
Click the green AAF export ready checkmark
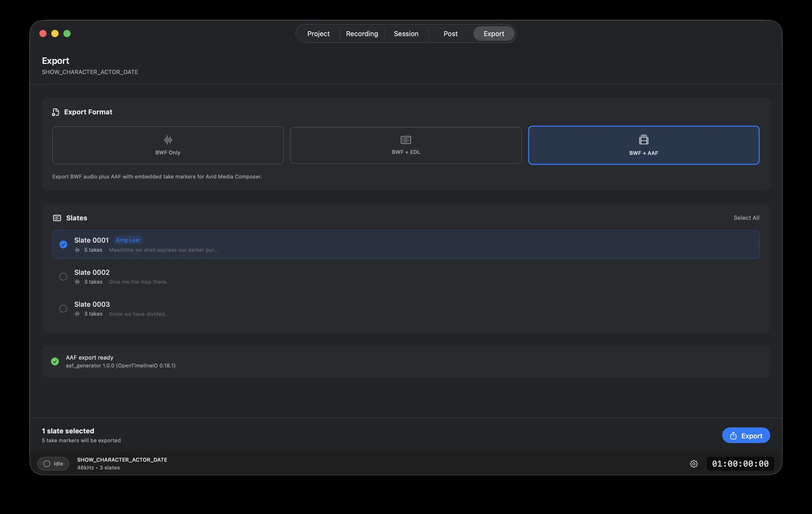(x=55, y=361)
